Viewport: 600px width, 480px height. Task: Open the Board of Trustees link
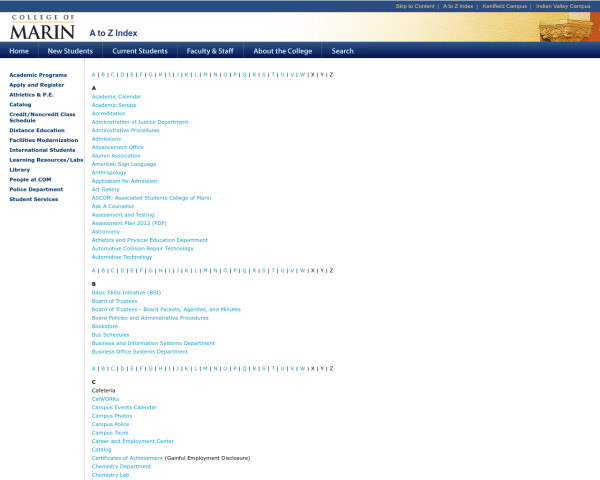coord(114,301)
